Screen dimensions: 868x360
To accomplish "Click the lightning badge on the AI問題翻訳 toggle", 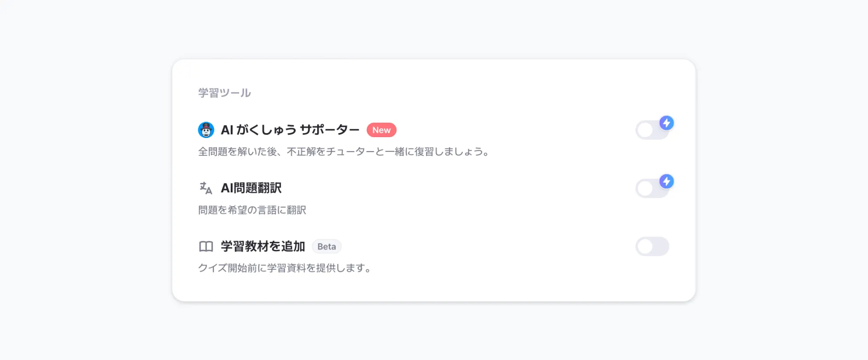I will pyautogui.click(x=666, y=181).
